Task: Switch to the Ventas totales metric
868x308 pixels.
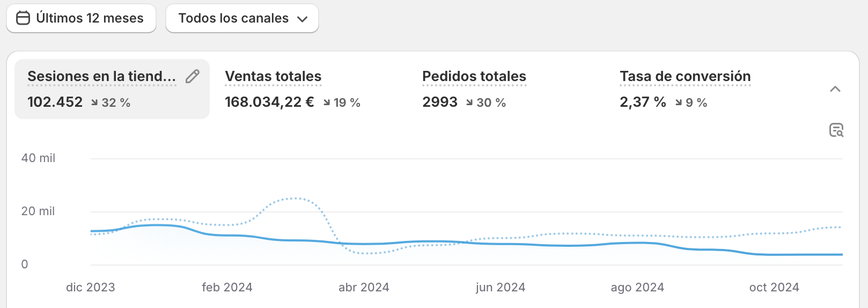Action: click(x=273, y=77)
